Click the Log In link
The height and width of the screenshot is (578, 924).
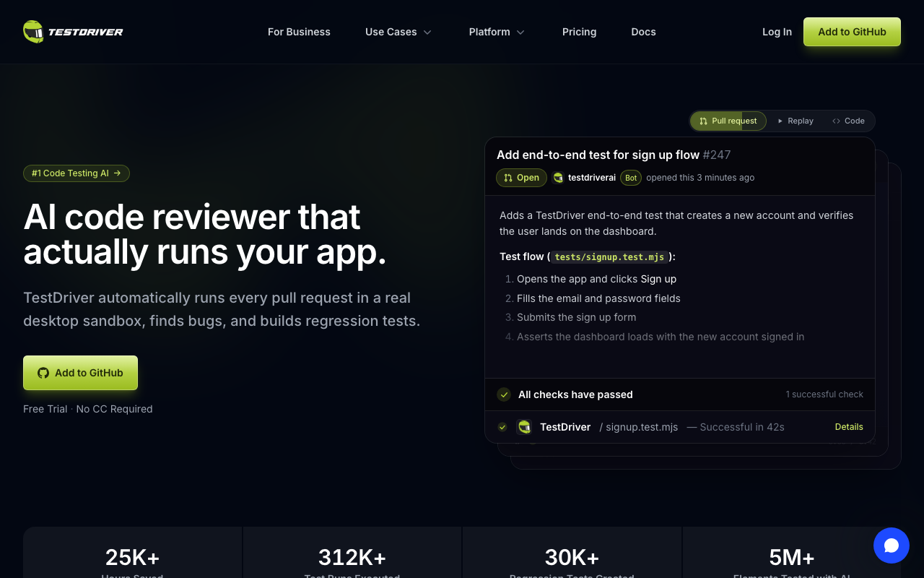pyautogui.click(x=777, y=32)
